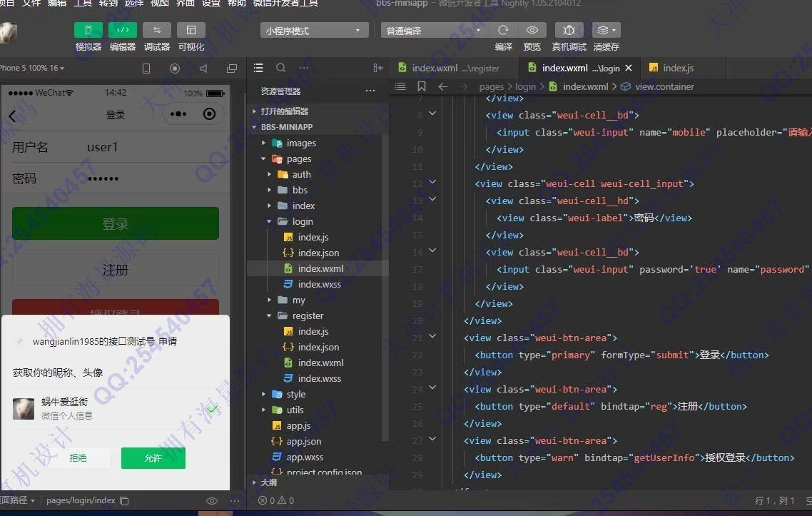
Task: Click the detach simulator window icon
Action: (x=232, y=69)
